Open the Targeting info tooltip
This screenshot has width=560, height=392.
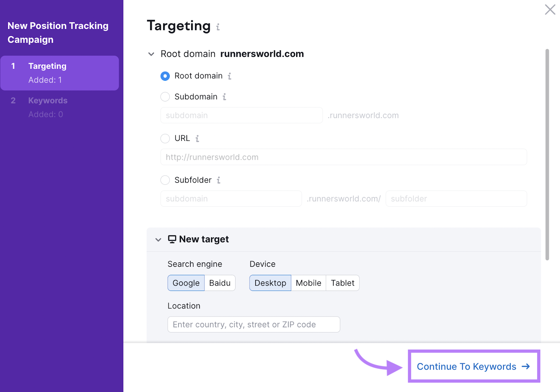[218, 27]
